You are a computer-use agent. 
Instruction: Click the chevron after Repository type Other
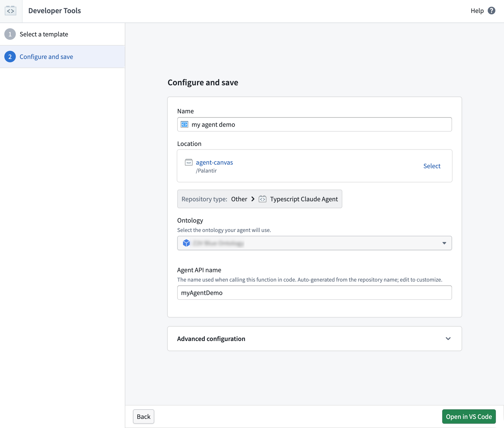click(253, 199)
